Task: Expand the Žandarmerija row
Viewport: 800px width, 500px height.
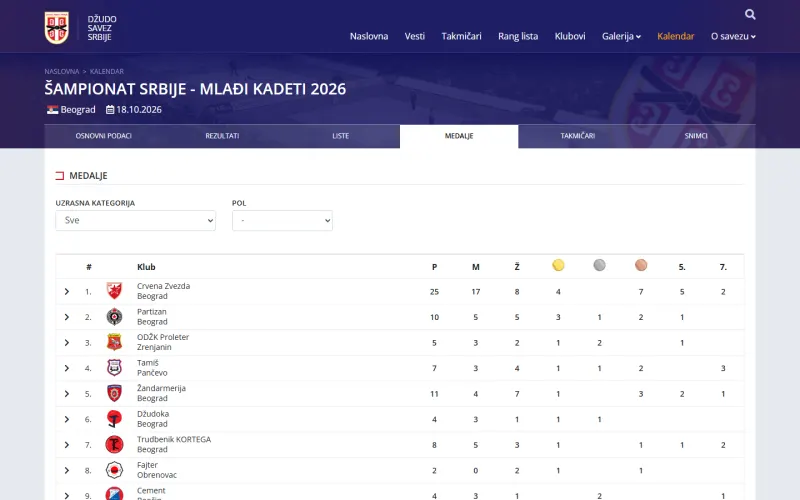Action: click(67, 393)
